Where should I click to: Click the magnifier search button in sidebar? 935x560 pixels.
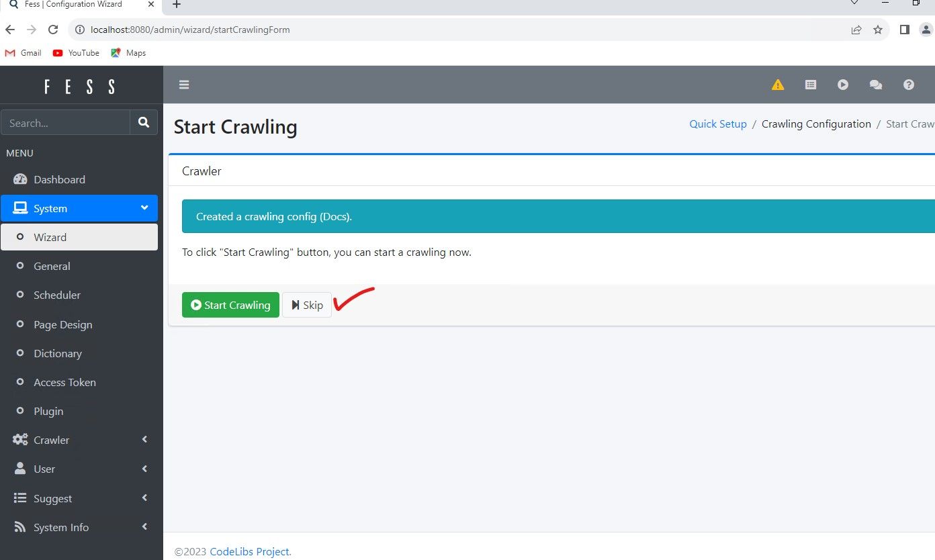click(x=144, y=122)
